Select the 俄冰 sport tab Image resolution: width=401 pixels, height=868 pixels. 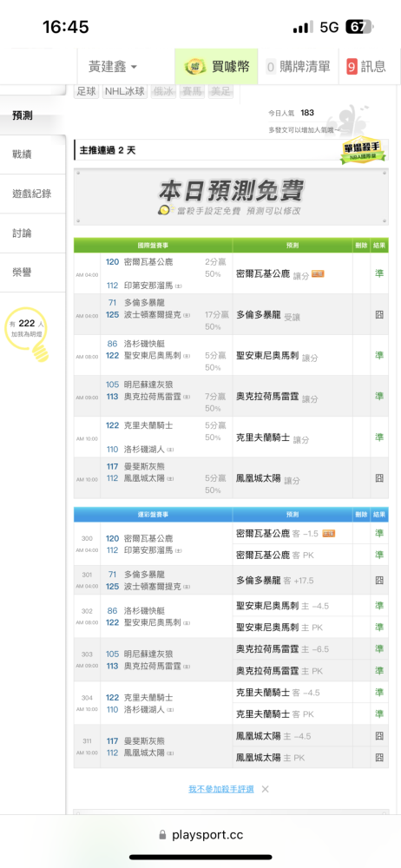pyautogui.click(x=163, y=92)
